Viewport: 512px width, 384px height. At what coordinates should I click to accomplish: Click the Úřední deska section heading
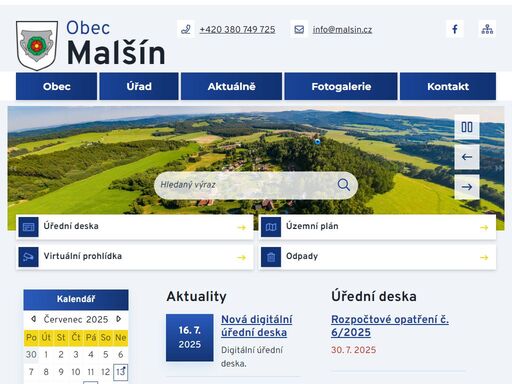coord(374,296)
